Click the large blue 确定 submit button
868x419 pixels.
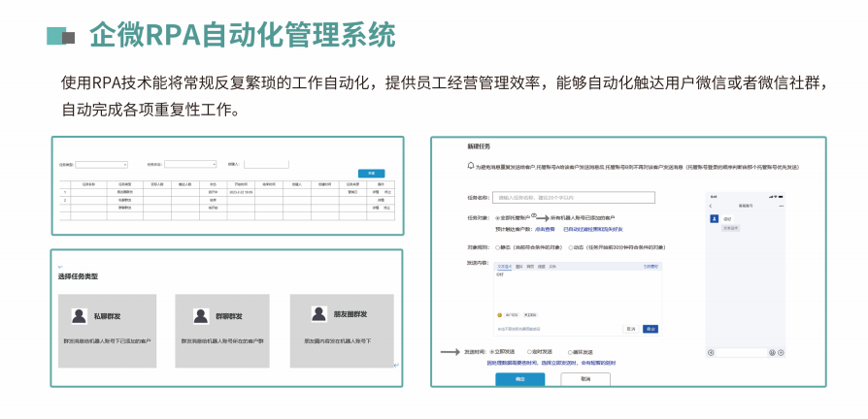click(519, 379)
